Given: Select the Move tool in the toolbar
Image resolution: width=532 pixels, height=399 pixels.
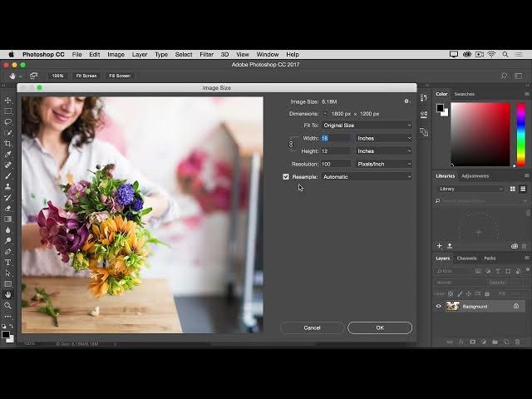Looking at the screenshot, I should pos(8,100).
